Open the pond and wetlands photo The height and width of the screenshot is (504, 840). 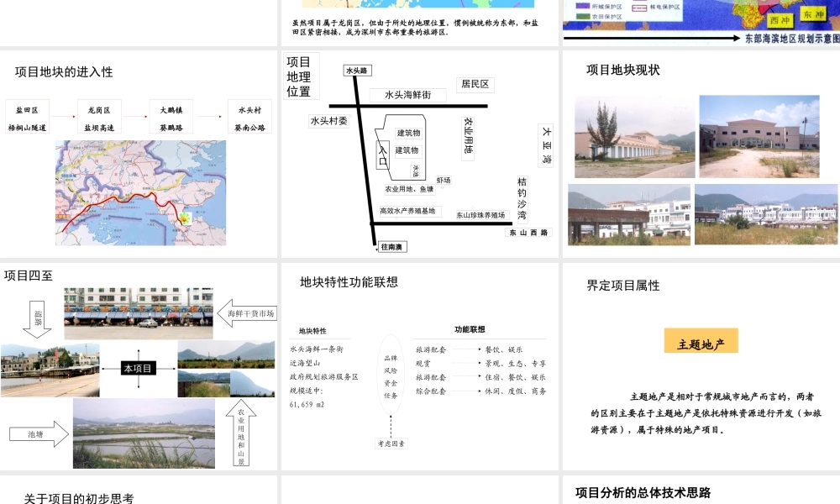[x=144, y=433]
